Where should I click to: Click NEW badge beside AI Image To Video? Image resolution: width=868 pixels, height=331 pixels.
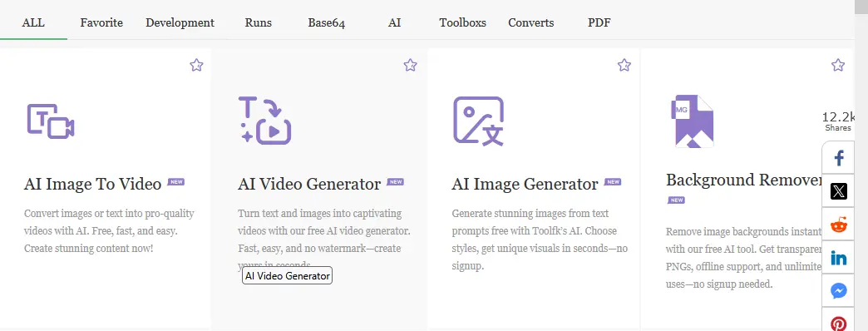click(x=176, y=181)
